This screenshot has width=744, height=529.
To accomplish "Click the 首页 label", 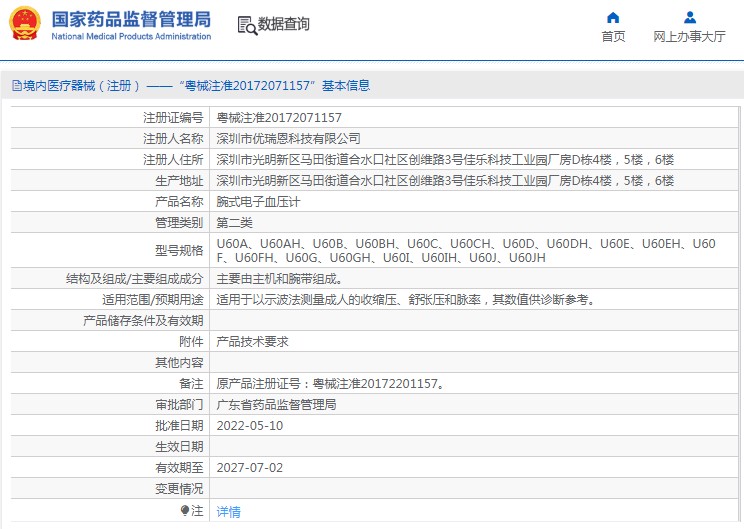I will (x=613, y=36).
